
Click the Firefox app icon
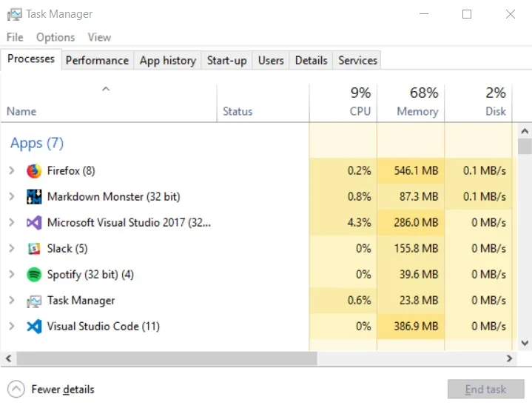click(34, 171)
